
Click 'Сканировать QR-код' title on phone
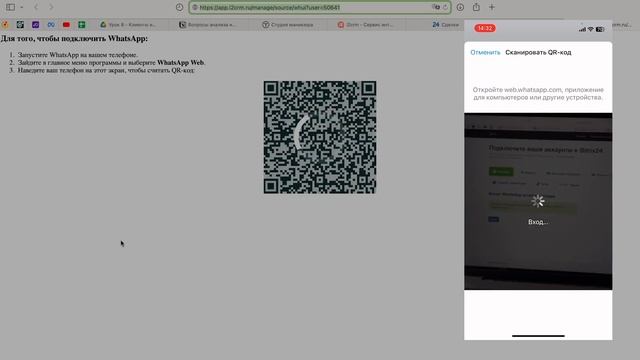click(538, 52)
